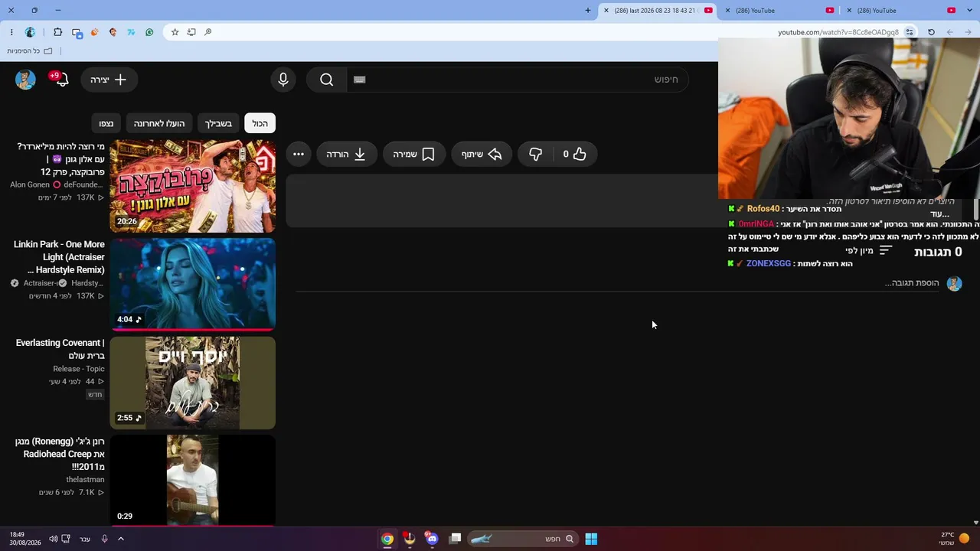Open Discord from the taskbar

click(x=432, y=539)
